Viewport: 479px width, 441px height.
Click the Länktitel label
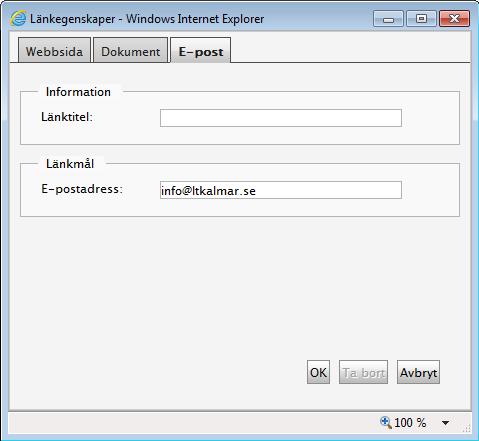tap(67, 117)
